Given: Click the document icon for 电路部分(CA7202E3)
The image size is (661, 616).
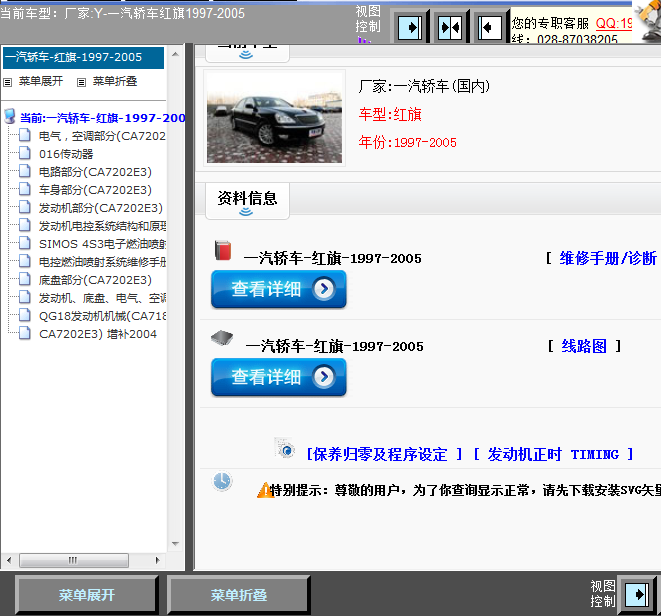Looking at the screenshot, I should 25,171.
